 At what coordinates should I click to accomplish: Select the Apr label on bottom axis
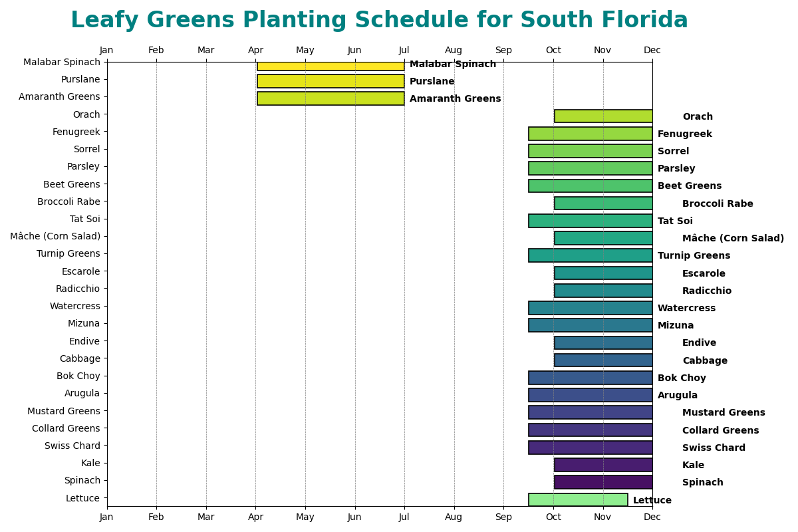coord(255,517)
